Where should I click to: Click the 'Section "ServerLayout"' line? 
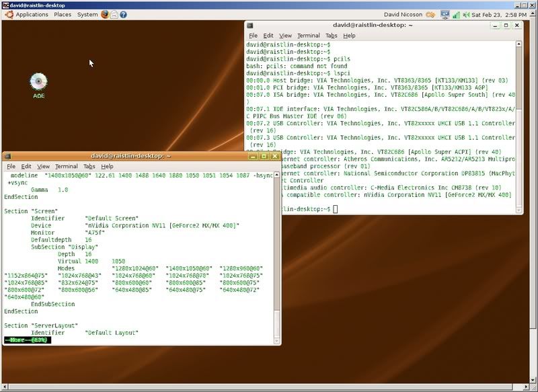(x=41, y=325)
